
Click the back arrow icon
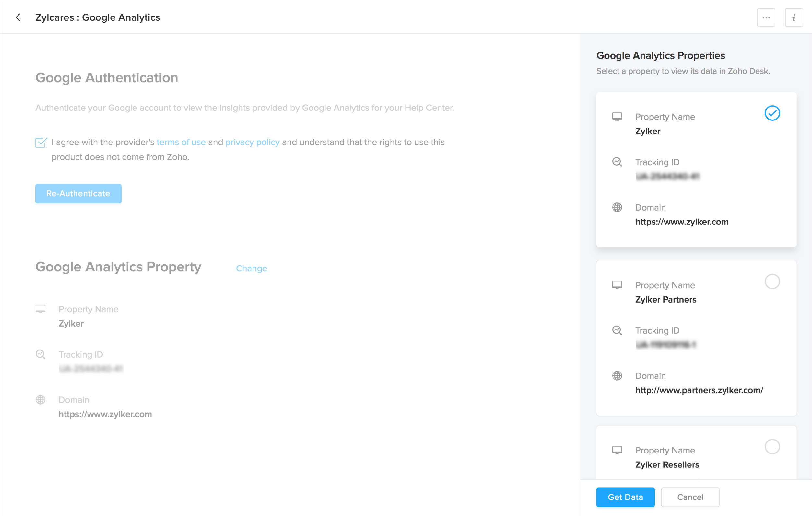18,17
